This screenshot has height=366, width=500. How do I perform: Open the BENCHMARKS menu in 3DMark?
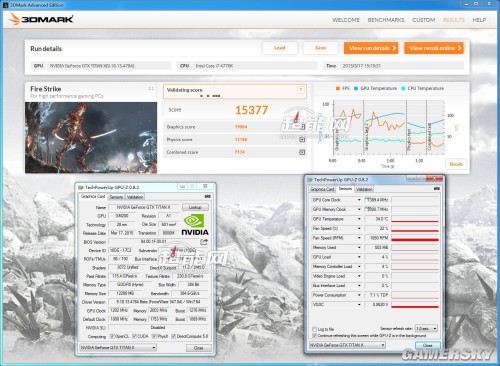(x=386, y=20)
